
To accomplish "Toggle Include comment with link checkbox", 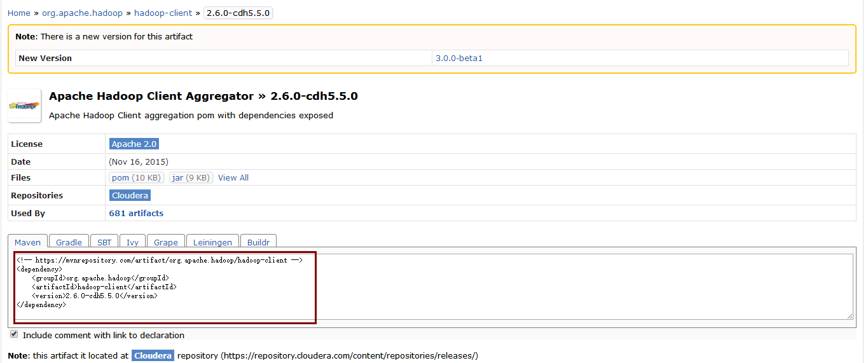I will click(x=14, y=334).
